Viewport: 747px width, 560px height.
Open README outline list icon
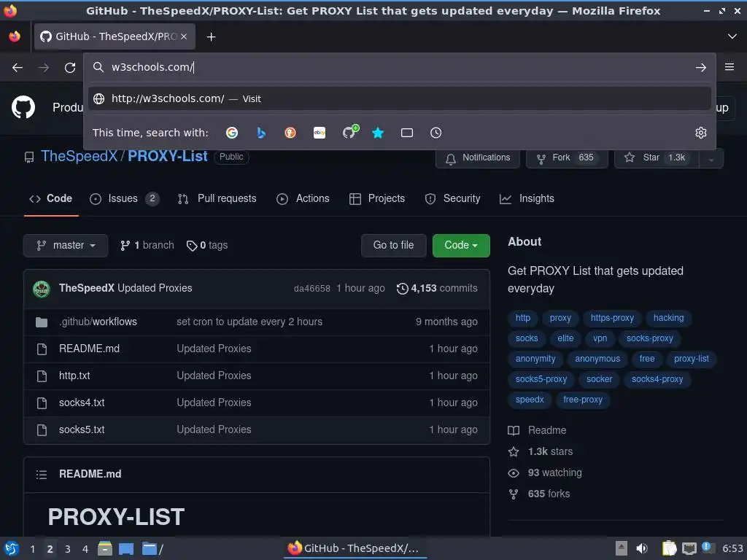tap(42, 474)
